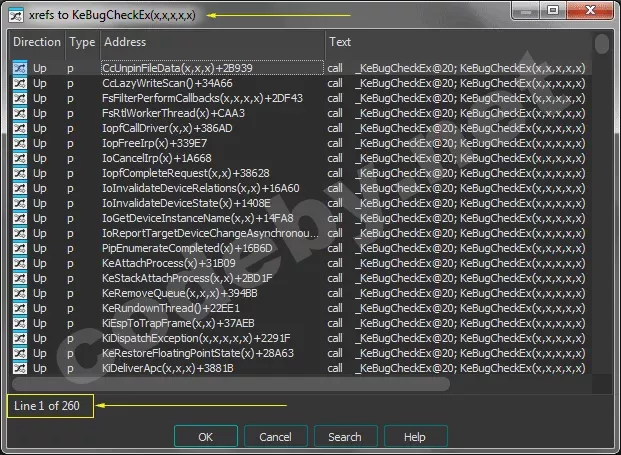Click xref icon of IoCancelIrp row

[20, 158]
